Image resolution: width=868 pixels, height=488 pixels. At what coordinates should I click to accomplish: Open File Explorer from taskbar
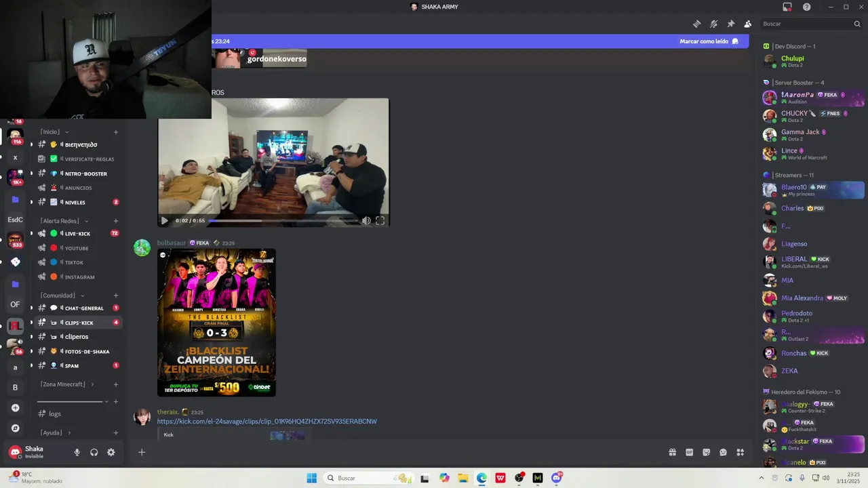pyautogui.click(x=462, y=478)
